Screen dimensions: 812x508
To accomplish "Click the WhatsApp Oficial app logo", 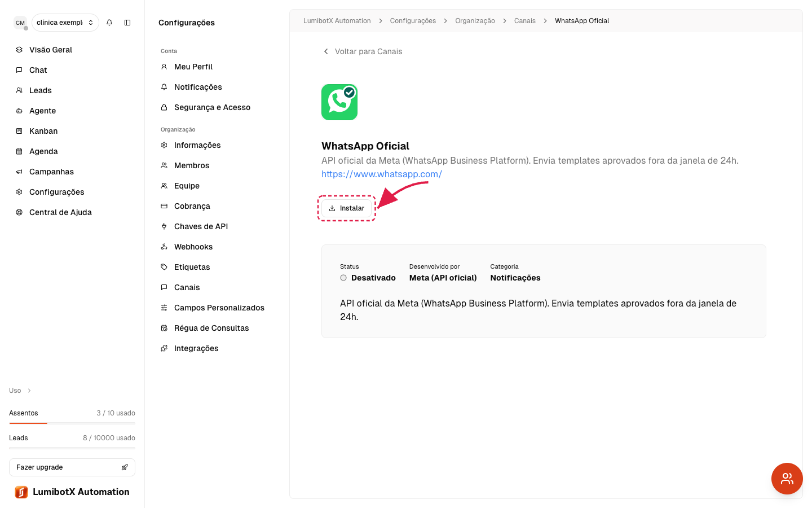I will 339,102.
